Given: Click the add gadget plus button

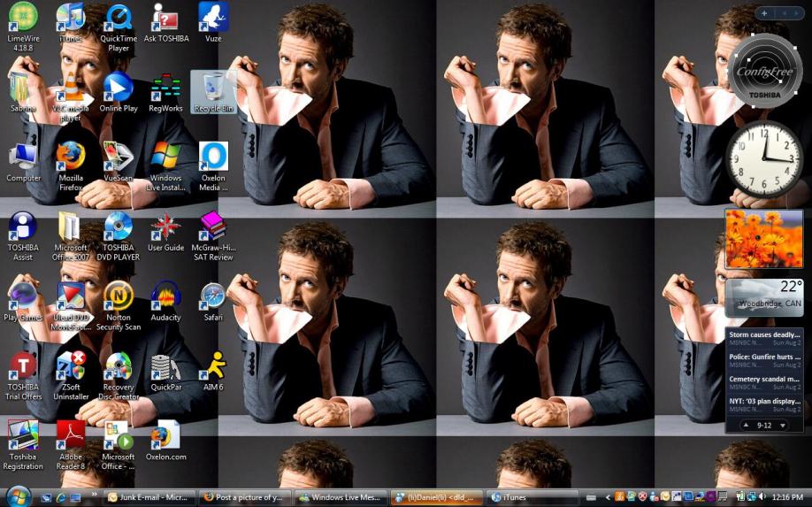Looking at the screenshot, I should point(764,13).
